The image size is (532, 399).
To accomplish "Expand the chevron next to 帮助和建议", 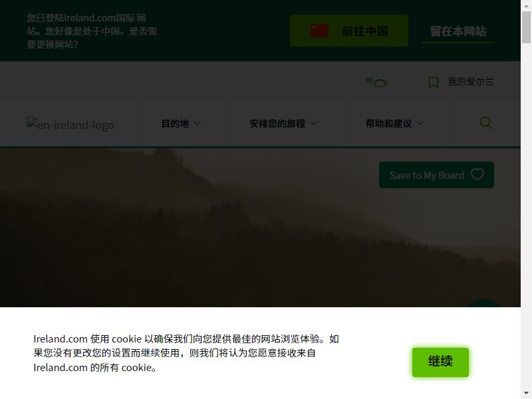I will (420, 124).
